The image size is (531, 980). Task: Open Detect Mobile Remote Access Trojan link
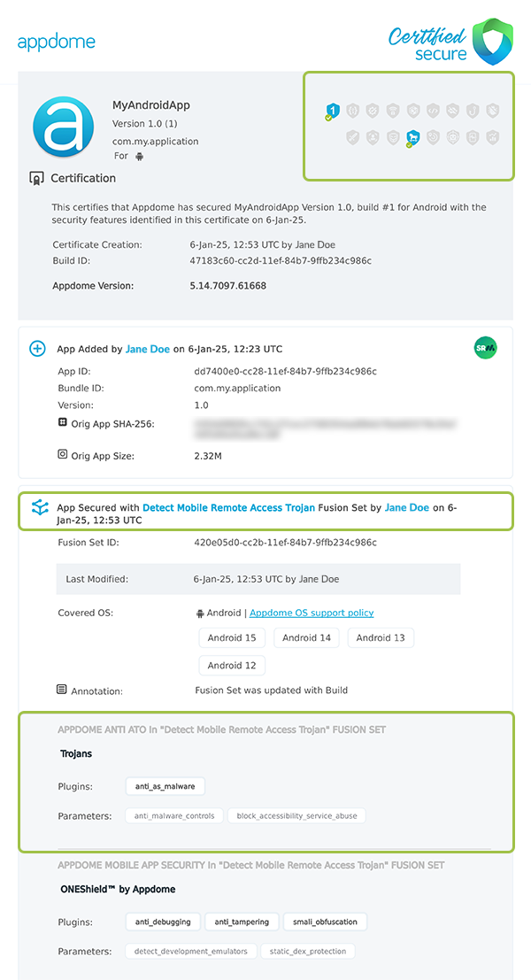229,508
